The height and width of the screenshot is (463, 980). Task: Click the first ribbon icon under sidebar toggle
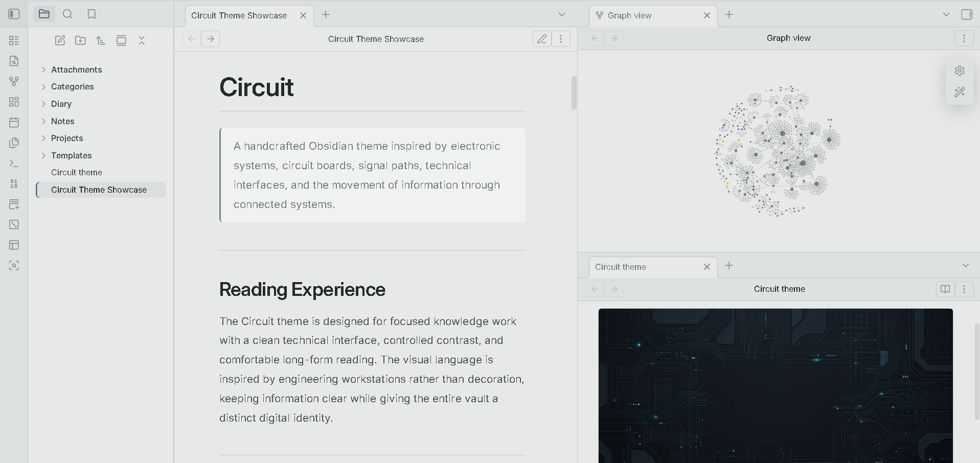pos(14,40)
